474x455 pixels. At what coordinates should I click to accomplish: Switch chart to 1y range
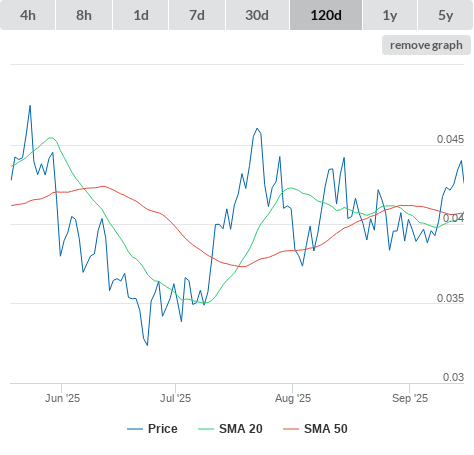(x=390, y=15)
